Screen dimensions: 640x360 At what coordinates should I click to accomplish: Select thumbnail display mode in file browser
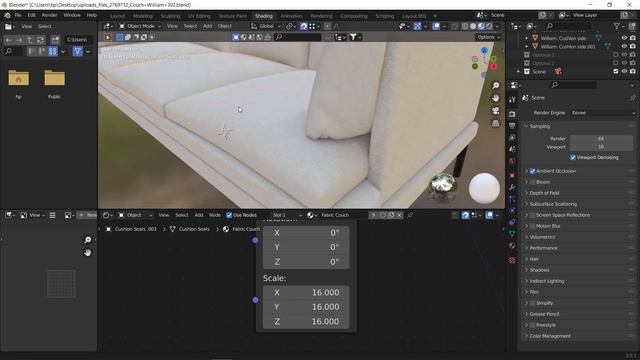(53, 51)
